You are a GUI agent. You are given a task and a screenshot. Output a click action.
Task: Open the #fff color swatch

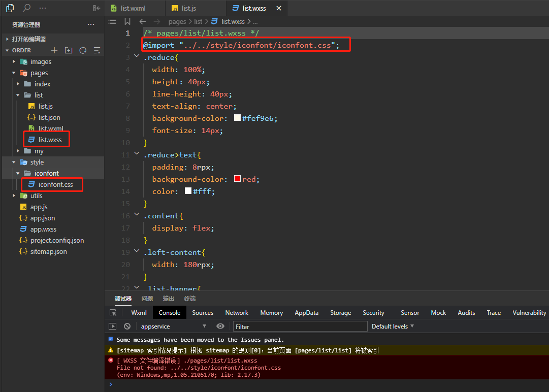pyautogui.click(x=188, y=191)
